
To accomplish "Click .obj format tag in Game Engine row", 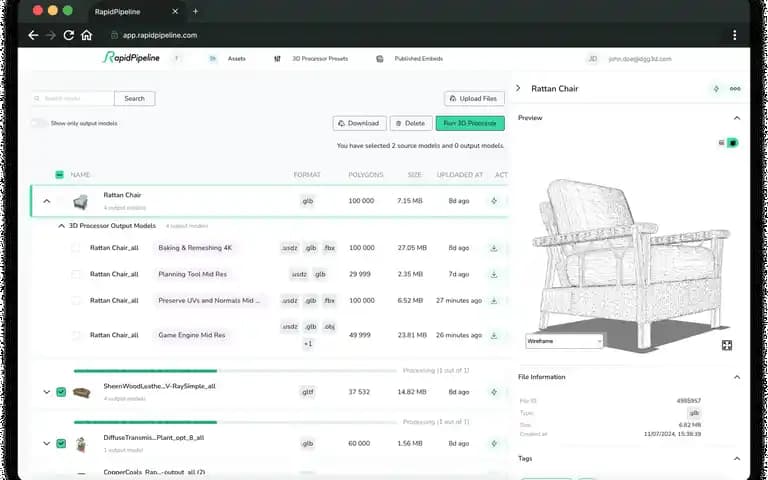I will [329, 327].
